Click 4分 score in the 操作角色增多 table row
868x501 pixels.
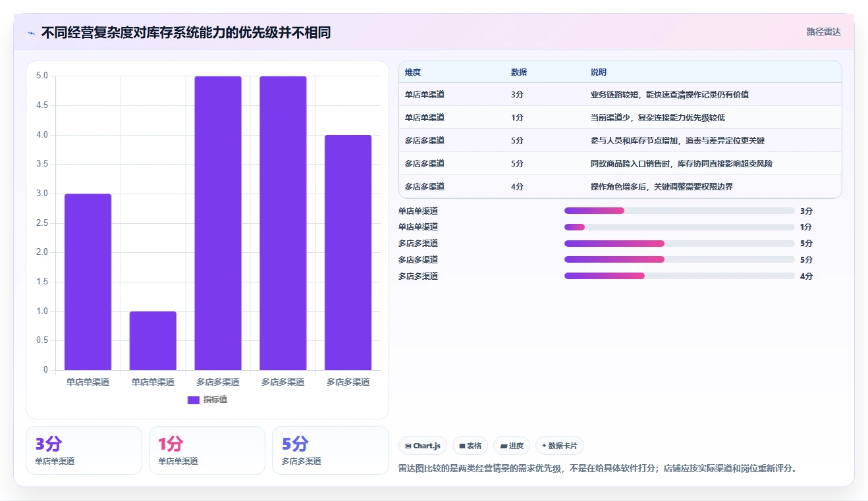(517, 187)
